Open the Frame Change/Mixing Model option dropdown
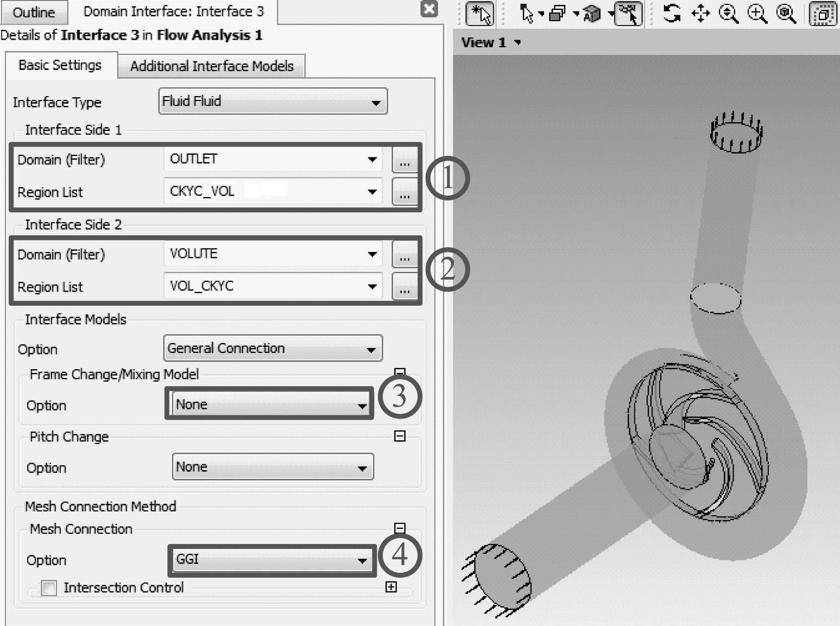Viewport: 840px width, 626px height. click(x=273, y=404)
